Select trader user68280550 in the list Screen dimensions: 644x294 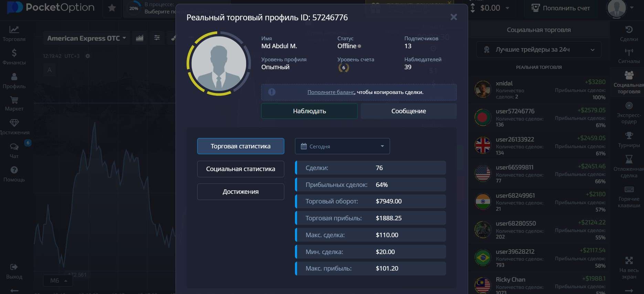(539, 230)
